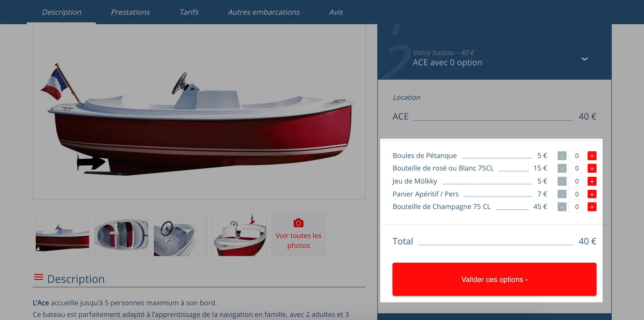This screenshot has height=320, width=644.
Task: Open the Avis tab
Action: click(x=336, y=12)
